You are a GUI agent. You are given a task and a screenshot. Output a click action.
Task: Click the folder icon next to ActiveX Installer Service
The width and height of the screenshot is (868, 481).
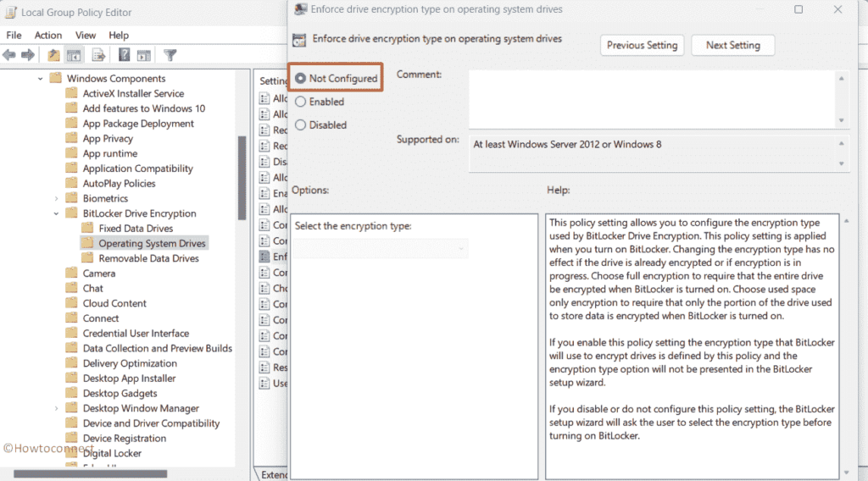click(x=71, y=93)
